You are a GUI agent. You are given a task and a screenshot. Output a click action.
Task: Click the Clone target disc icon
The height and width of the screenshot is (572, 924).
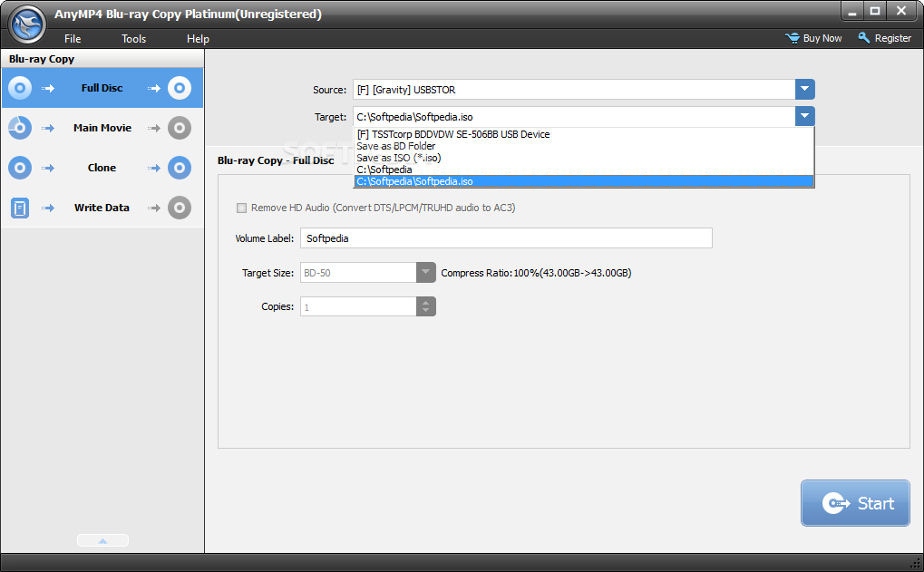coord(180,168)
